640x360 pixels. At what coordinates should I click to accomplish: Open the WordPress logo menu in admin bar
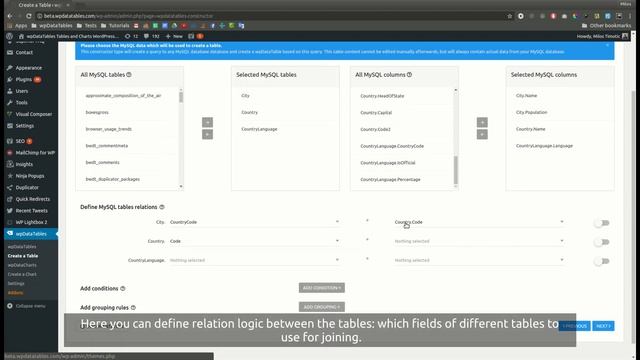click(9, 36)
